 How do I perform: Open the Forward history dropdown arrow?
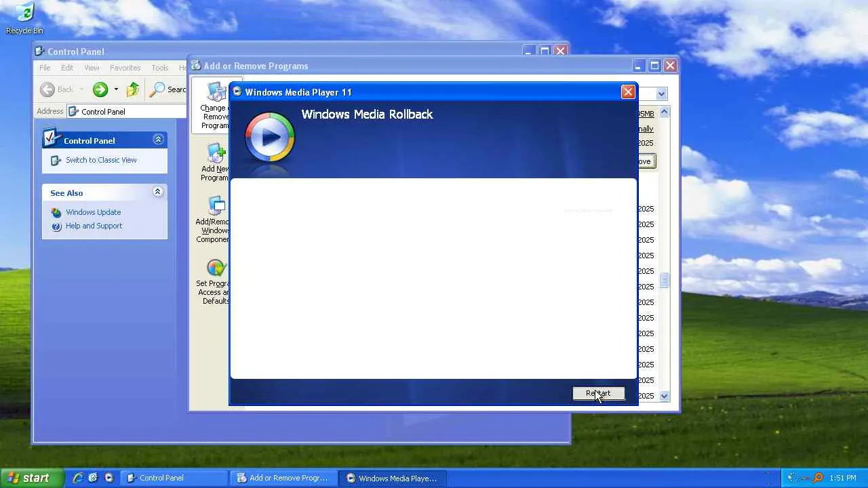click(116, 89)
